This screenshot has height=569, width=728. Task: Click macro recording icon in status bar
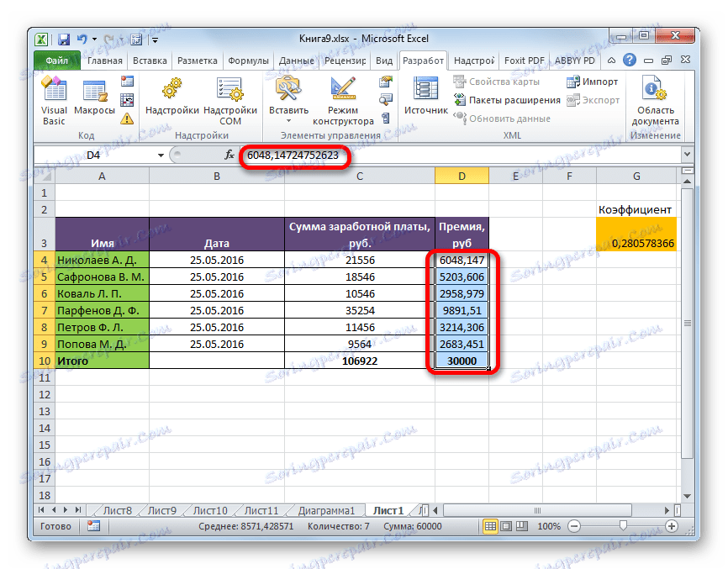pyautogui.click(x=94, y=526)
